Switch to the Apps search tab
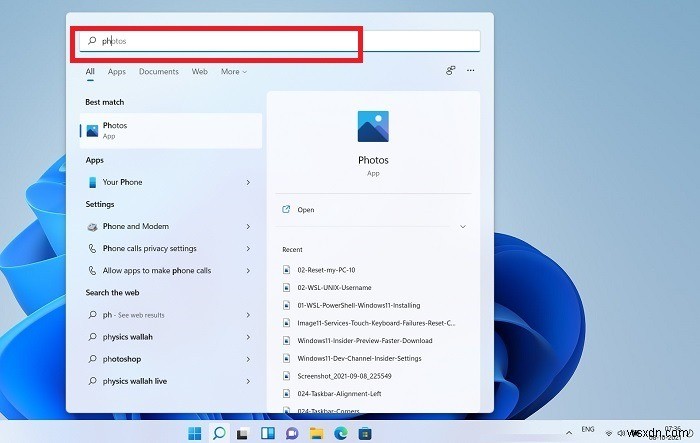 click(117, 71)
